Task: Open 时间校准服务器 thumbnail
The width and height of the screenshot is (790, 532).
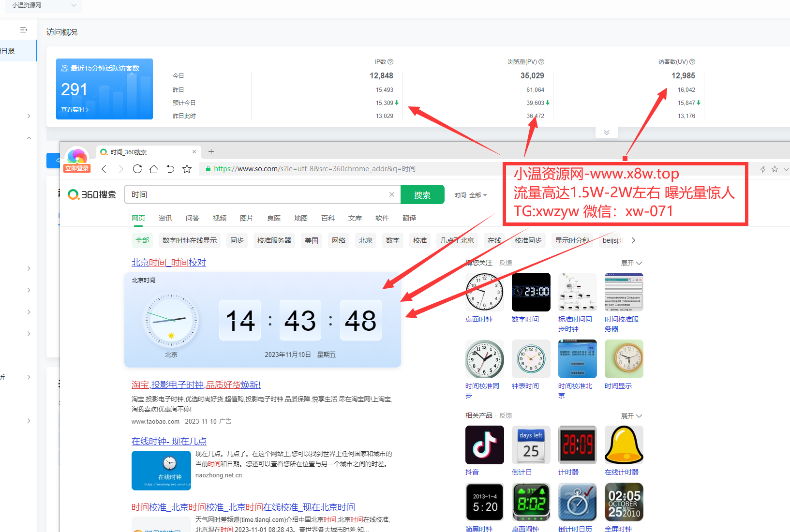Action: coord(624,292)
